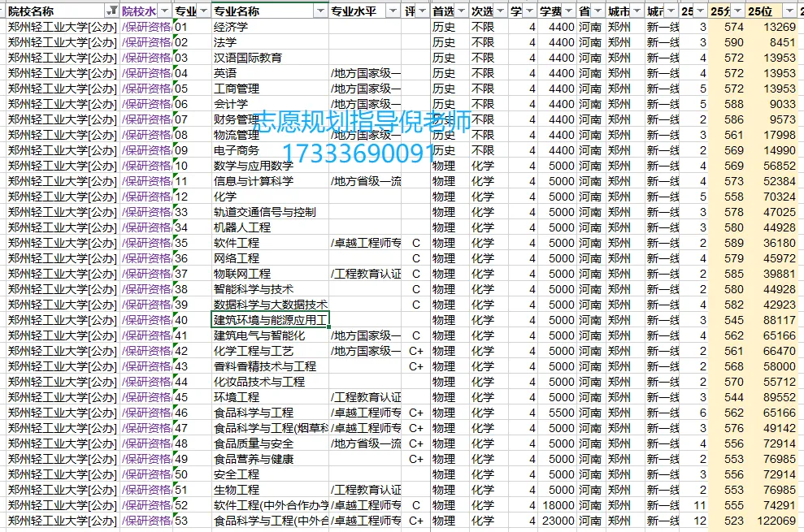Click the rank cell 74291
The width and height of the screenshot is (804, 532).
pyautogui.click(x=771, y=505)
